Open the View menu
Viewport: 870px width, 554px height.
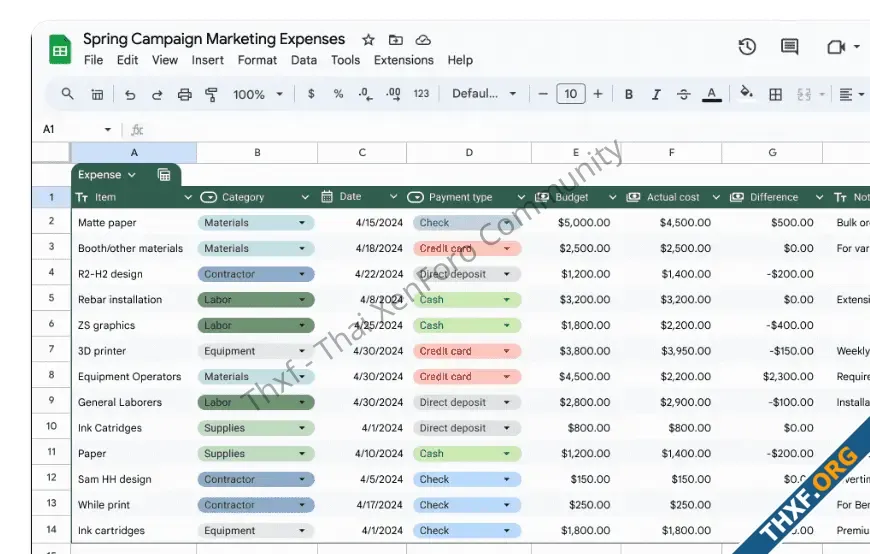[x=165, y=60]
